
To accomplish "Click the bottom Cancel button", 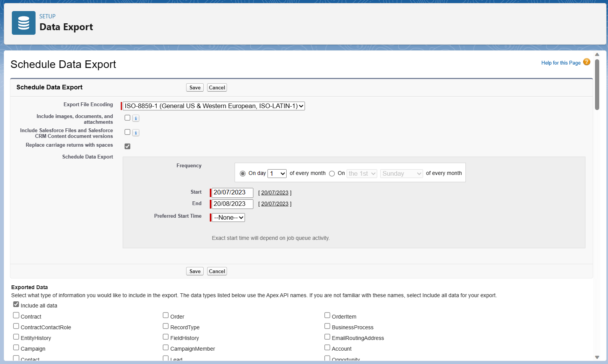I will (217, 271).
